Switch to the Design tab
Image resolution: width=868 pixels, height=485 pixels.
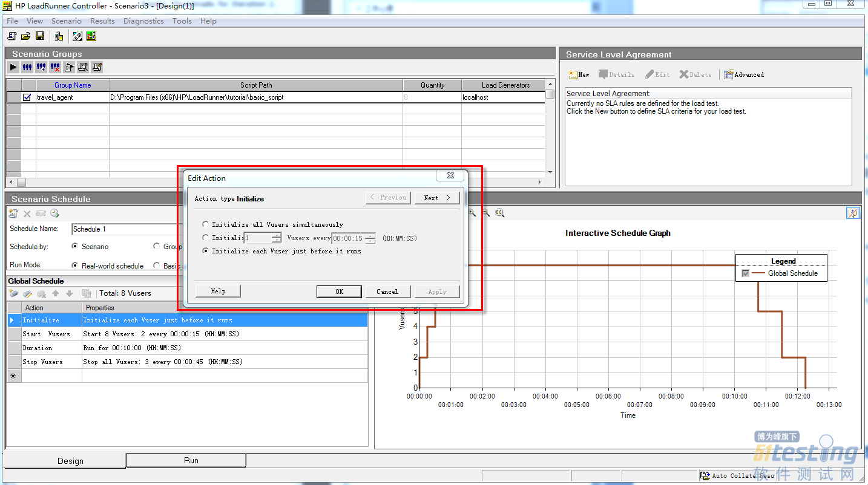(65, 461)
